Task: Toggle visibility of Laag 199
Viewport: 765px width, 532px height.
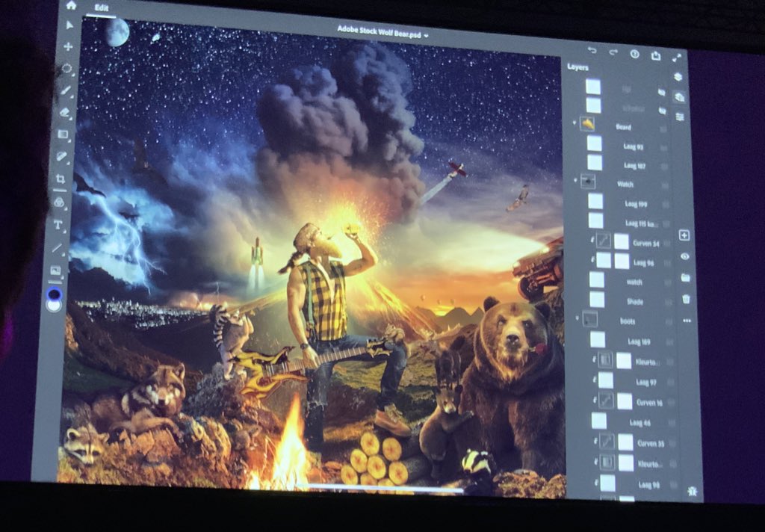Action: click(x=666, y=205)
